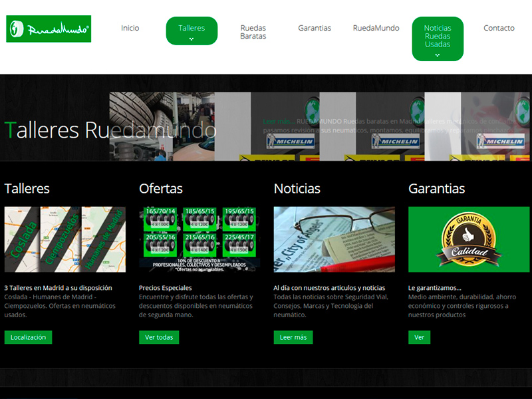Expand the Talleres dropdown menu
The image size is (532, 399).
tap(192, 31)
